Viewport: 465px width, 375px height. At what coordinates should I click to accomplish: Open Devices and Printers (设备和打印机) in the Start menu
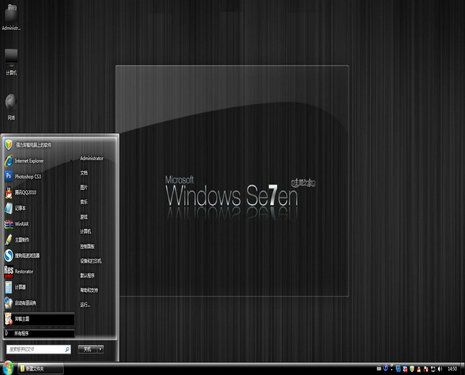click(x=91, y=261)
